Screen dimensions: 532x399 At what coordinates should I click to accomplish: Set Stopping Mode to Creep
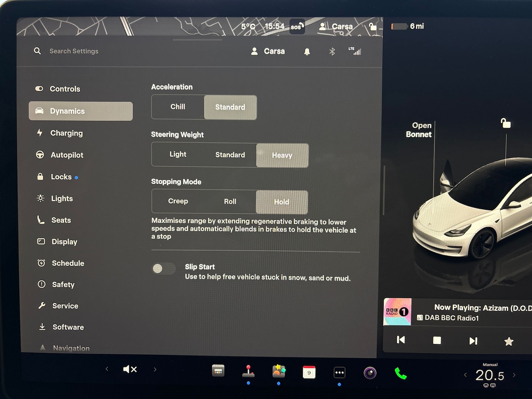tap(178, 201)
